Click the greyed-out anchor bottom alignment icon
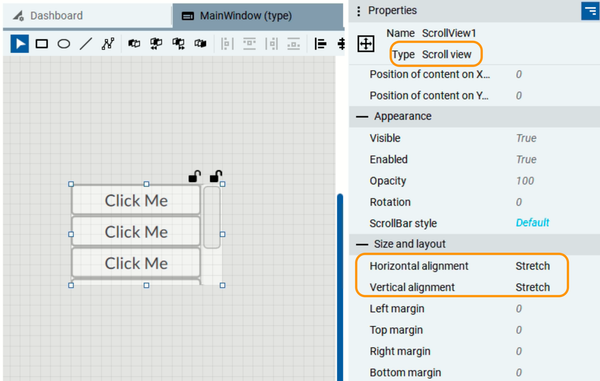 293,44
